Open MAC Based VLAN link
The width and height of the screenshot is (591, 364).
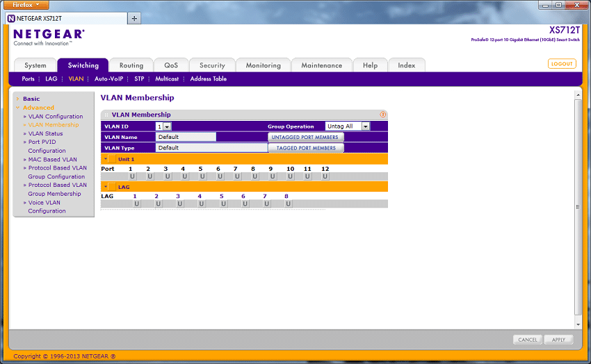[x=52, y=159]
